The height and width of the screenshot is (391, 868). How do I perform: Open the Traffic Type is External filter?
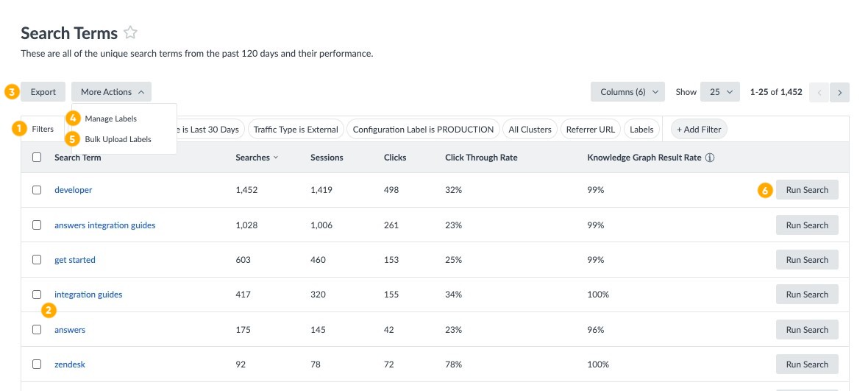click(x=296, y=130)
